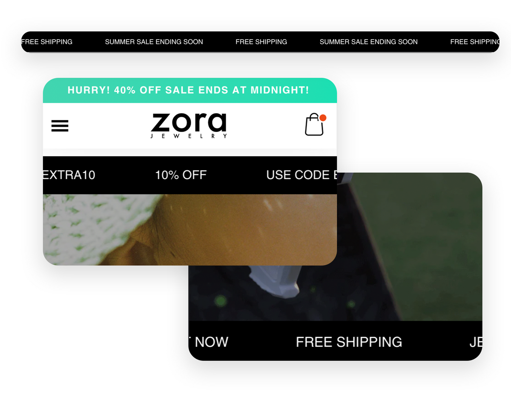Click the first FREE SHIPPING text in top marquee
The height and width of the screenshot is (420, 511).
pos(47,42)
